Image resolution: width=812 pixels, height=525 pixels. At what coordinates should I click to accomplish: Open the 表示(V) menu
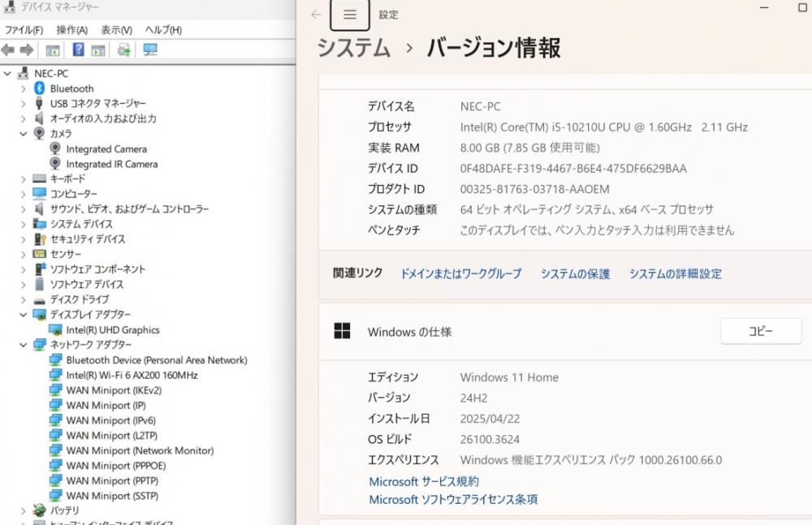coord(116,30)
